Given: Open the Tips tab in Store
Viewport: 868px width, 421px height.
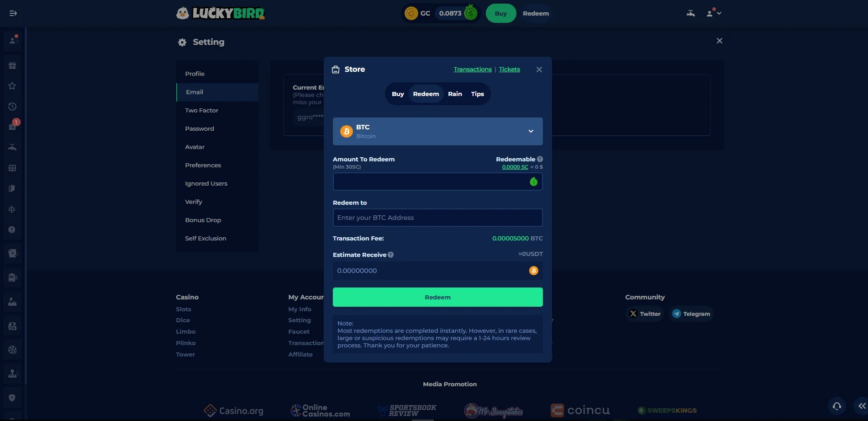Looking at the screenshot, I should tap(478, 94).
